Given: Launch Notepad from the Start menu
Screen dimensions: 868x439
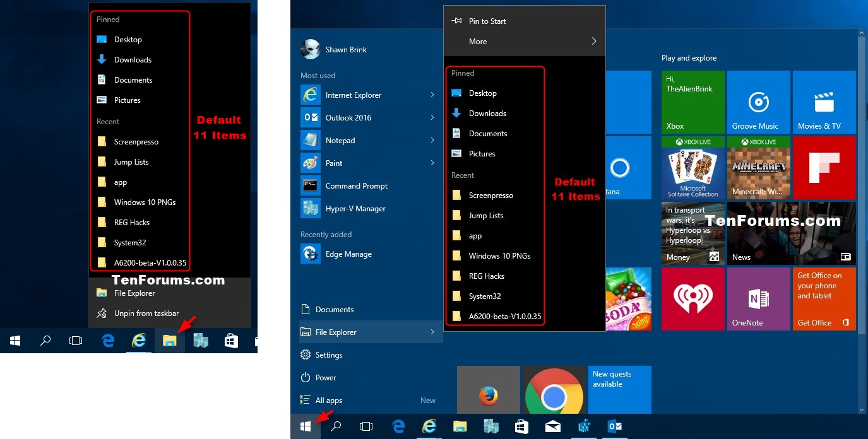Looking at the screenshot, I should click(x=341, y=140).
